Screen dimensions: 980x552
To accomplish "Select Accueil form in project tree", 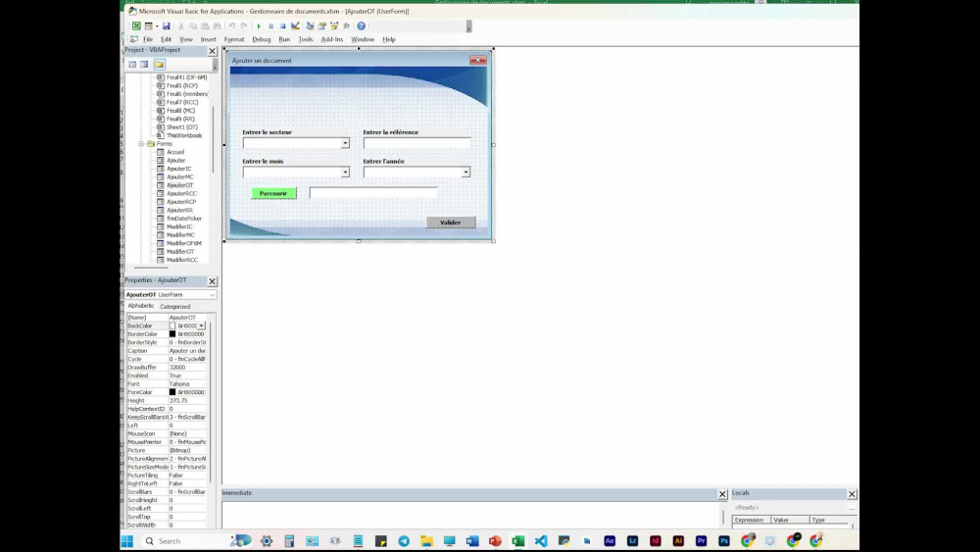I will click(x=175, y=152).
